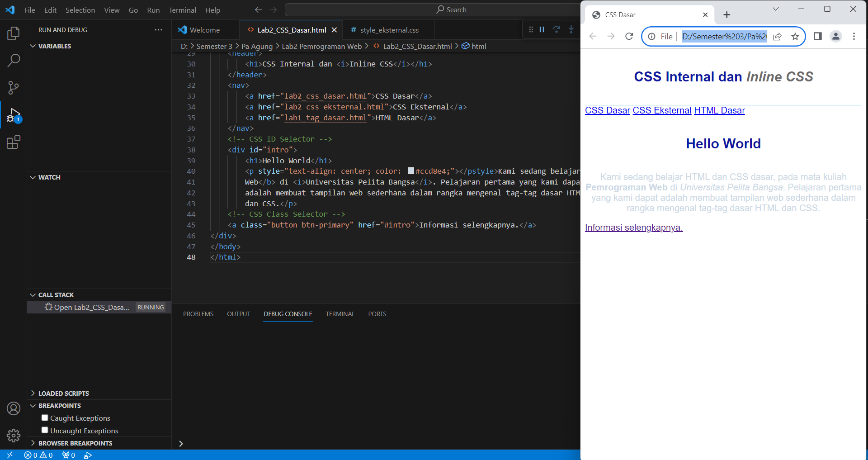Viewport: 868px width, 460px height.
Task: Pause the running debug session
Action: 542,29
